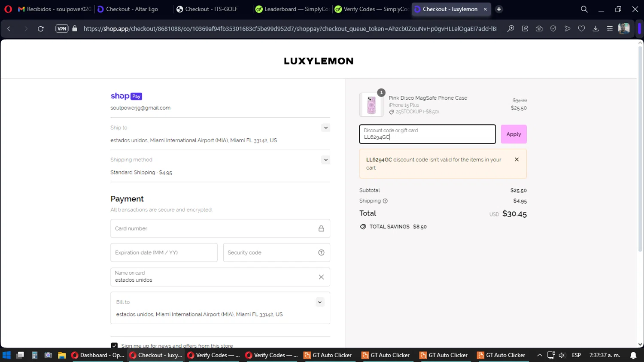Open the notifications bell icon
Viewport: 644px width, 362px height.
click(633, 355)
